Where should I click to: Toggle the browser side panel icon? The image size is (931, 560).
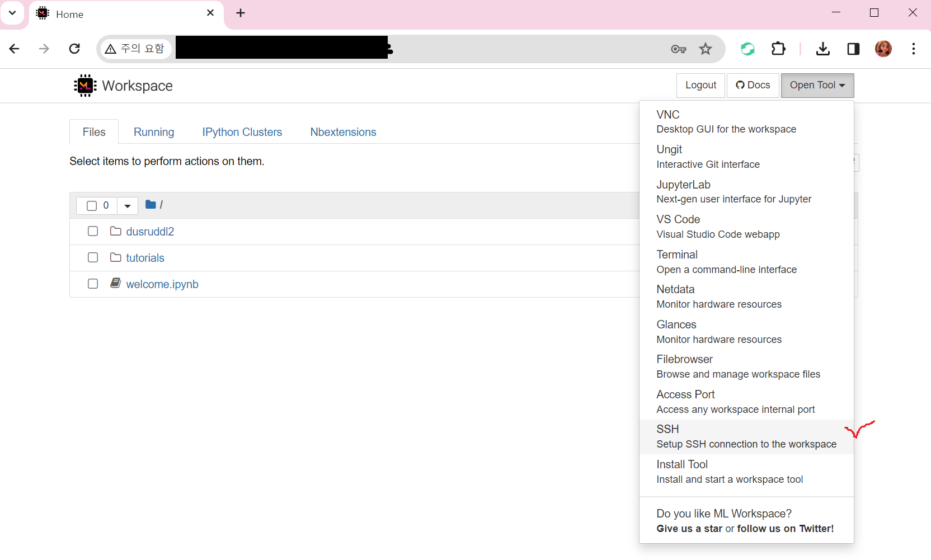853,49
